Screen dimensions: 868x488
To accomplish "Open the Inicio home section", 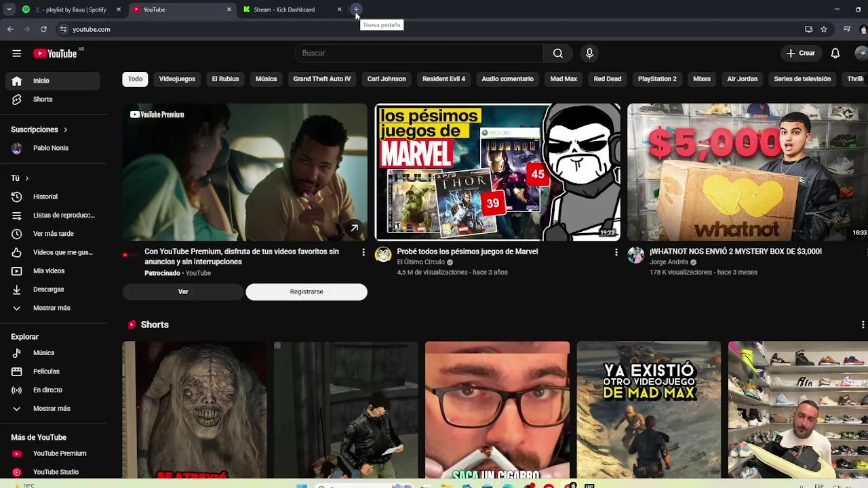I will 53,81.
